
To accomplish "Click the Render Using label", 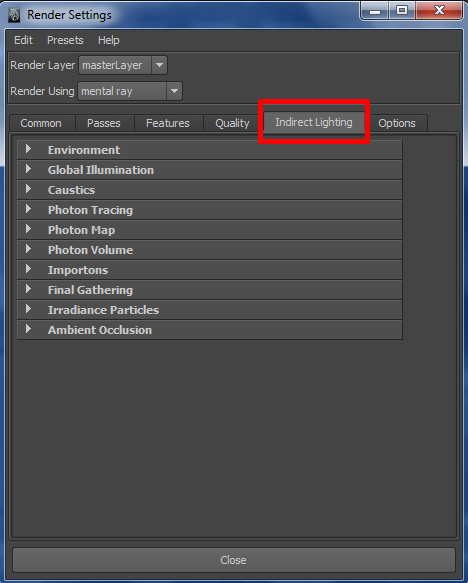I will [x=42, y=91].
